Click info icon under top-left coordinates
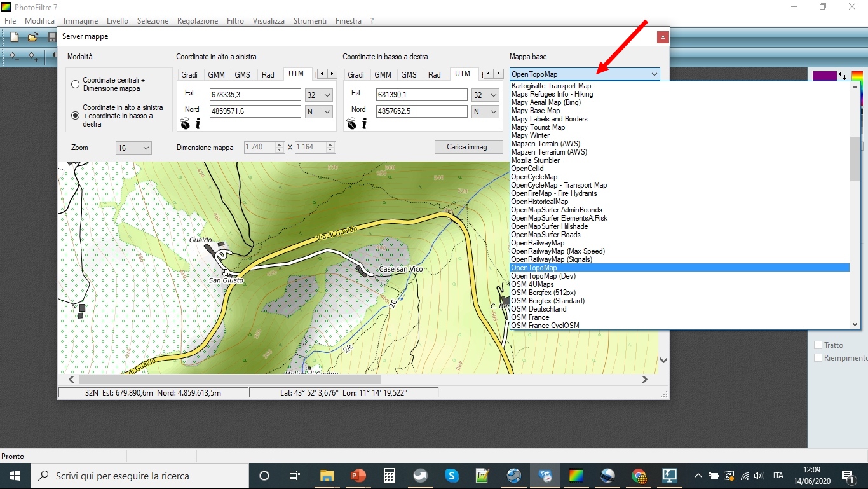This screenshot has width=868, height=489. (x=198, y=123)
